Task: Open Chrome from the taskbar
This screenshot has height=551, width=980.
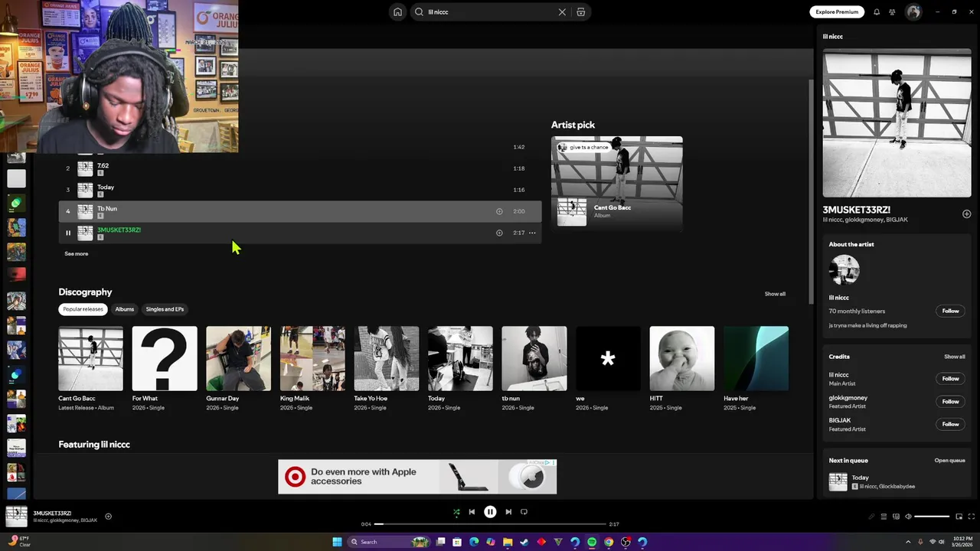Action: click(609, 542)
